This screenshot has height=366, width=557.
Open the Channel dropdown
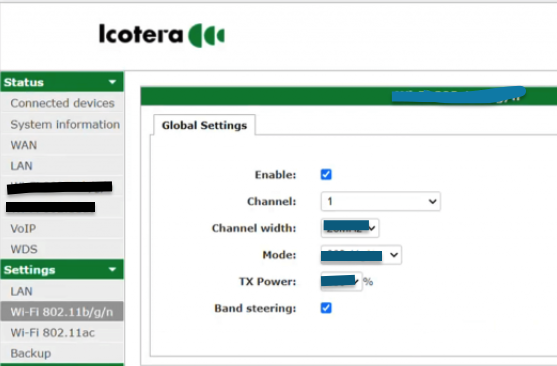[x=381, y=201]
